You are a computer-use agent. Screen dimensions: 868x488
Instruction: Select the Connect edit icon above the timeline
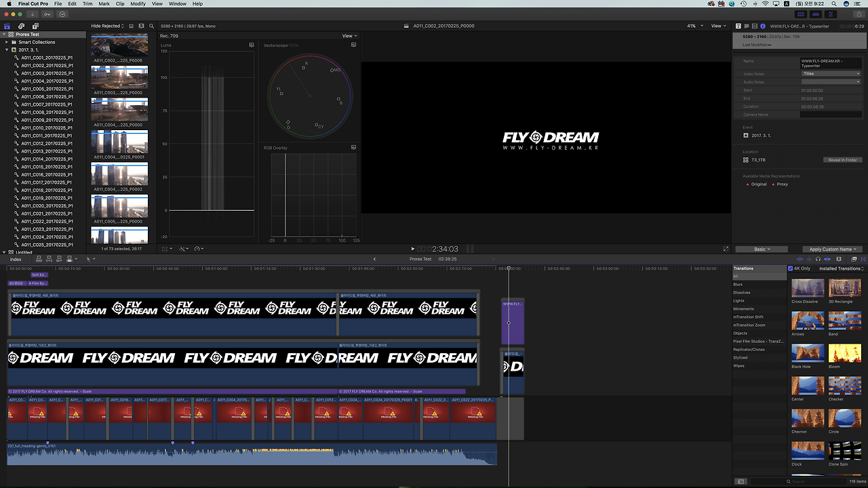tap(39, 259)
